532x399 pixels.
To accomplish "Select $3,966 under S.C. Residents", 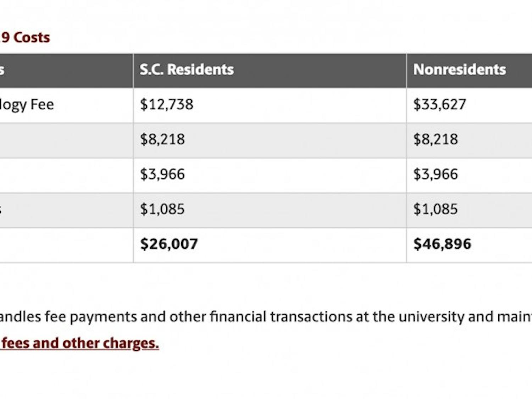I will click(x=162, y=174).
